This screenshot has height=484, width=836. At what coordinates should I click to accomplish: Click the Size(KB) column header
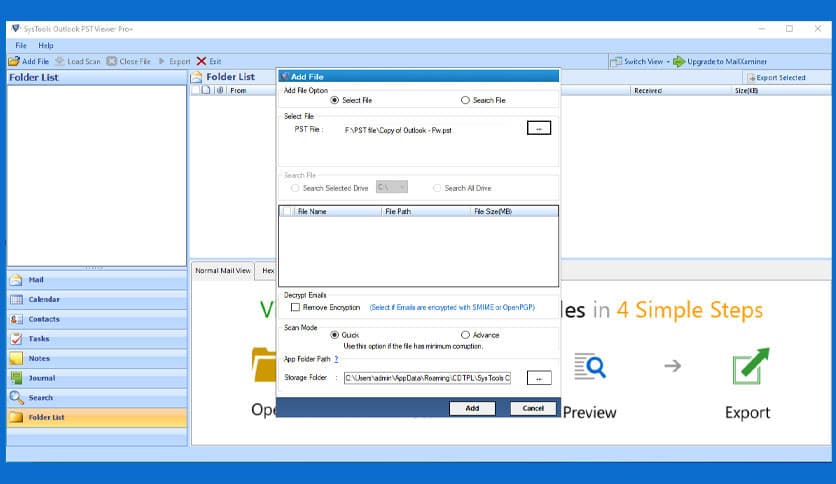tap(746, 91)
